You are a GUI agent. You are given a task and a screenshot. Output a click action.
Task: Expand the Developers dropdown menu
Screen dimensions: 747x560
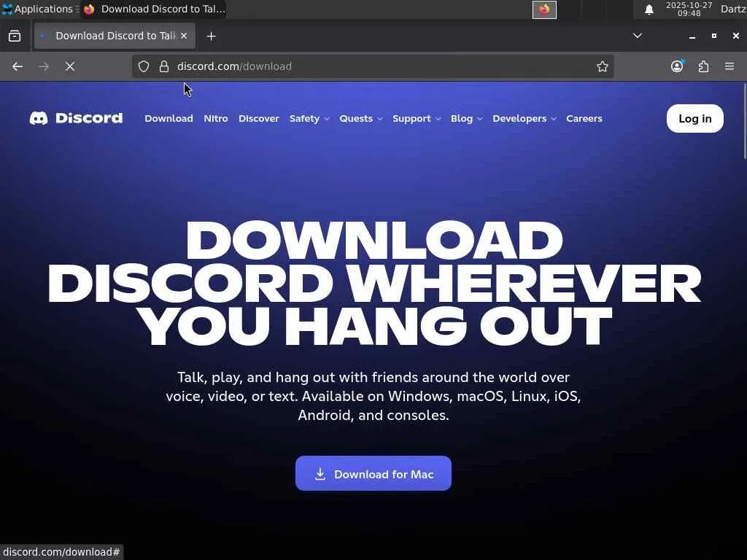tap(524, 119)
